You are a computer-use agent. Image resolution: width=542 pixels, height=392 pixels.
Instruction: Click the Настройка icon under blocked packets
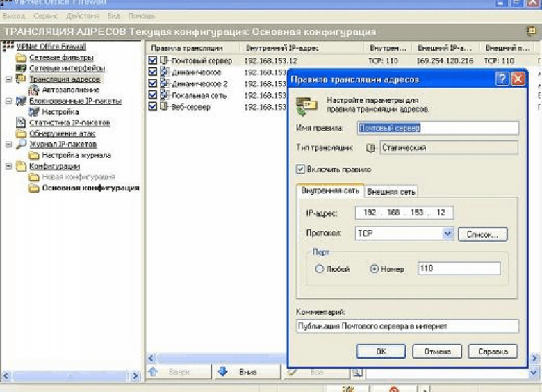[x=33, y=112]
